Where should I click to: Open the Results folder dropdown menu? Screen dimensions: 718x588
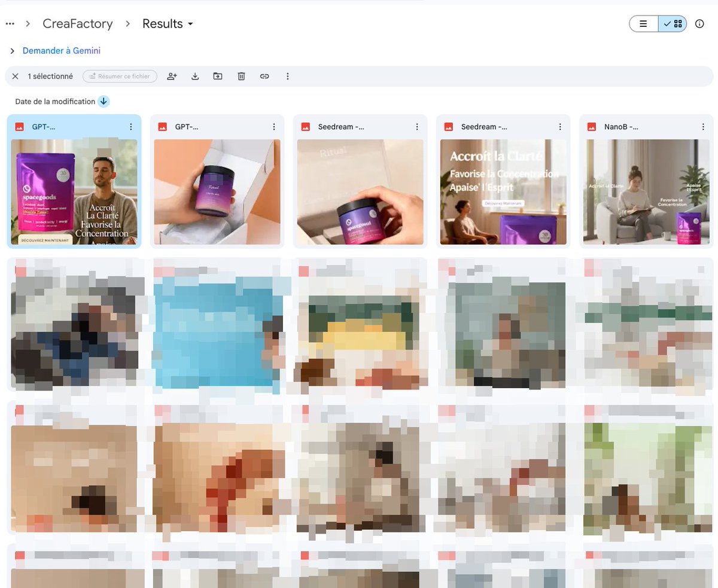click(x=168, y=24)
